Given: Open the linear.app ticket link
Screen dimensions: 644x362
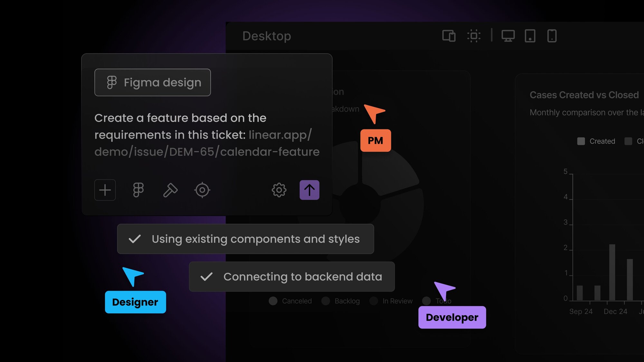Looking at the screenshot, I should coord(207,143).
